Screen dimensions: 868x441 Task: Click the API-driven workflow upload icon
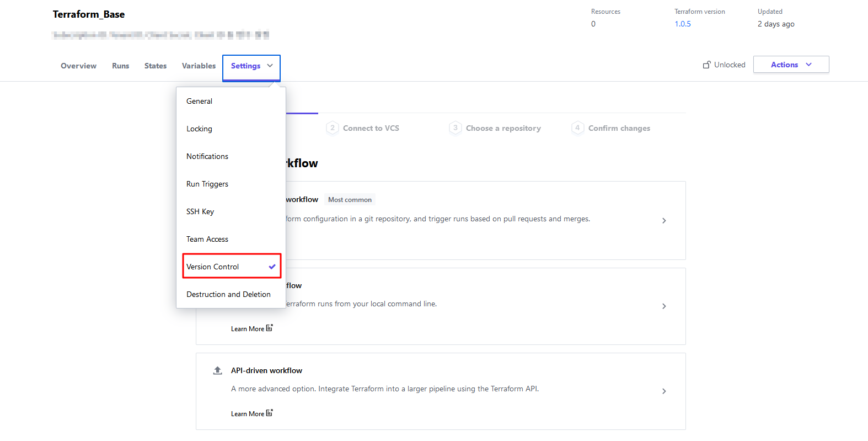pos(217,370)
